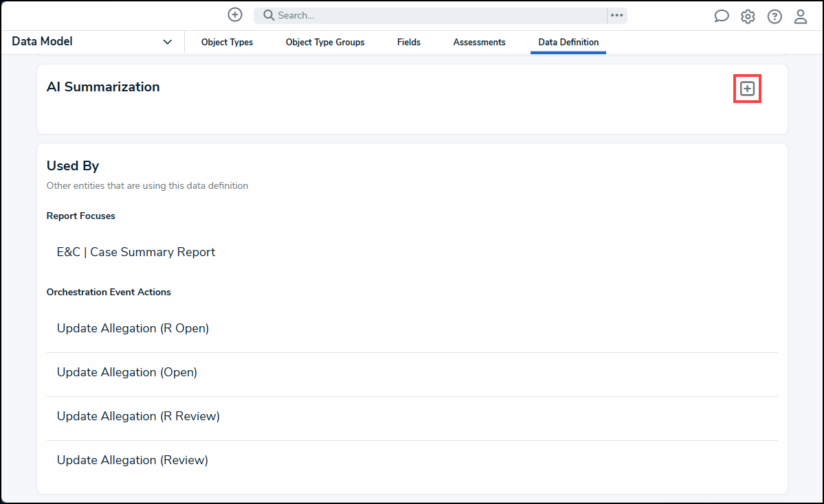Screen dimensions: 824x504
Task: Click Update Allegation (Review) entry
Action: (x=133, y=460)
